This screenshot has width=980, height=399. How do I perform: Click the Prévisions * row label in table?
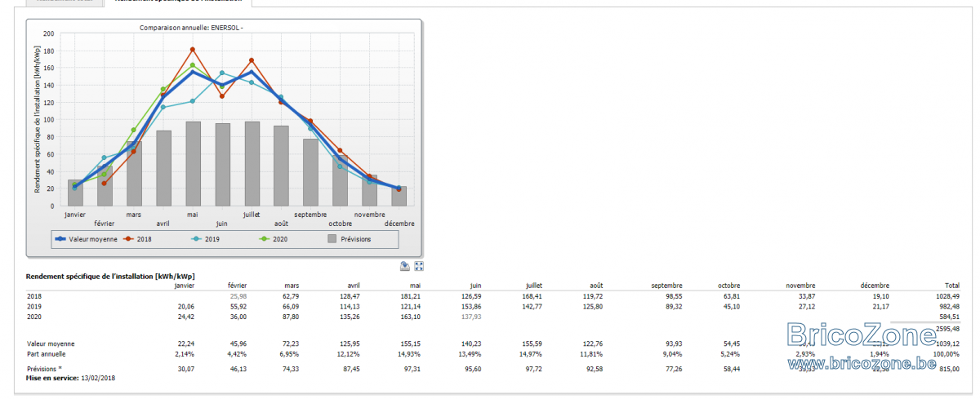(44, 369)
